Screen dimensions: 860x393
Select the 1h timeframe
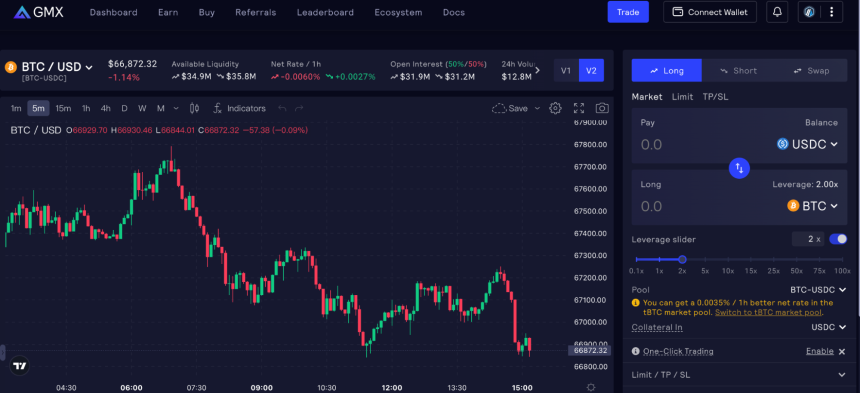(x=86, y=109)
